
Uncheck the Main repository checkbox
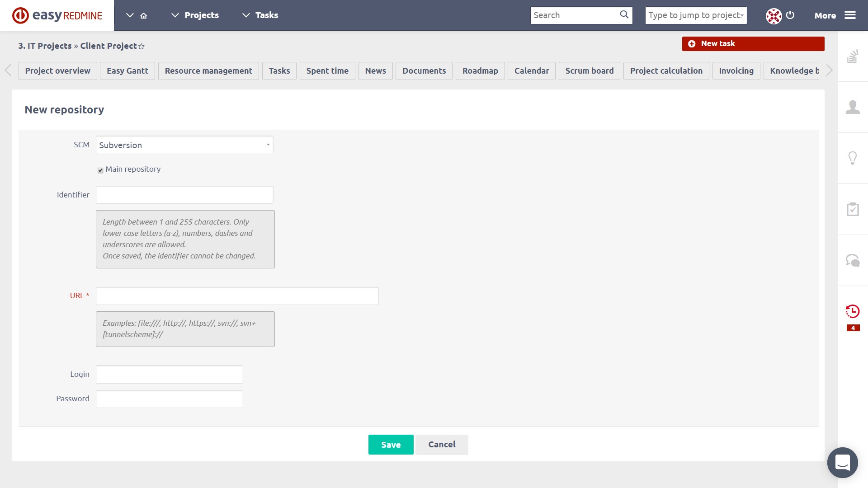(100, 170)
